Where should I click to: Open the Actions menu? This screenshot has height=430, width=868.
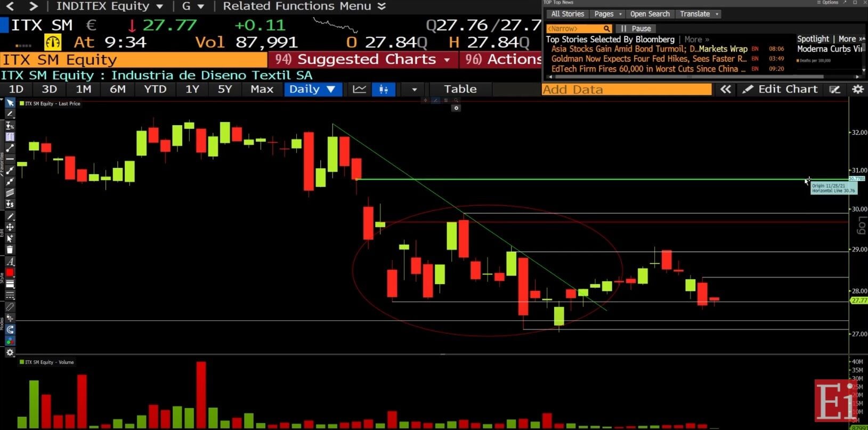pyautogui.click(x=501, y=59)
